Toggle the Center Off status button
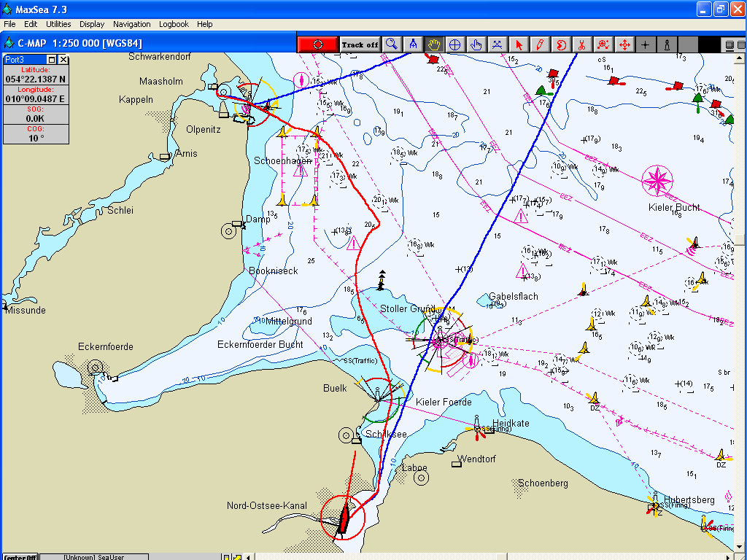747x560 pixels. (20, 556)
